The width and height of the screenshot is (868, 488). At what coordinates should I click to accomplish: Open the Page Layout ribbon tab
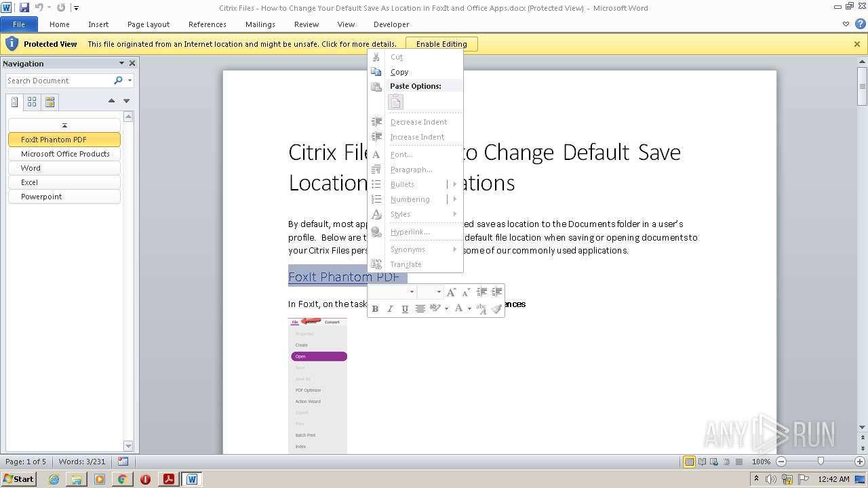[x=149, y=24]
